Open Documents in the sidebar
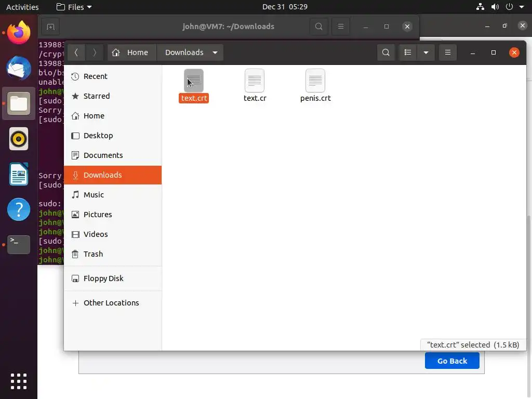The height and width of the screenshot is (399, 532). (x=113, y=155)
